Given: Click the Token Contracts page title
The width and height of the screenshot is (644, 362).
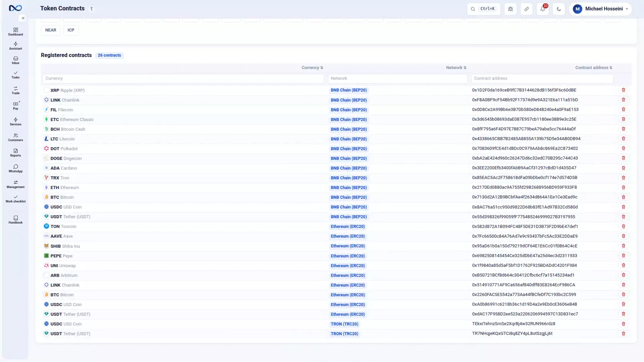Looking at the screenshot, I should 62,8.
